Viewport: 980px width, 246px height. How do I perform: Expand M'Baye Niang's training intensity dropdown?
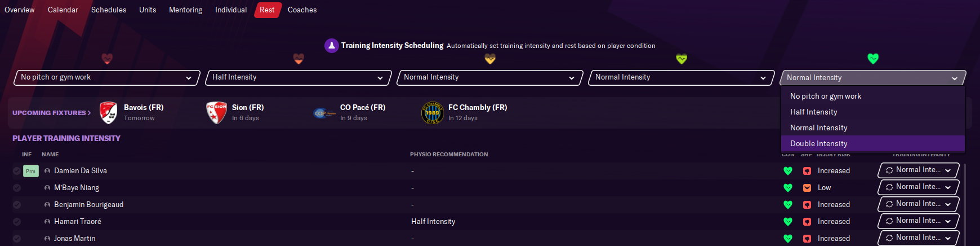pyautogui.click(x=918, y=187)
